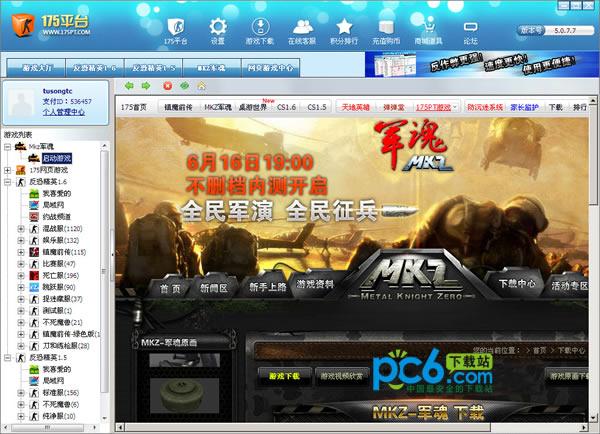
Task: Open CS1.6 in web navigation bar
Action: 286,107
